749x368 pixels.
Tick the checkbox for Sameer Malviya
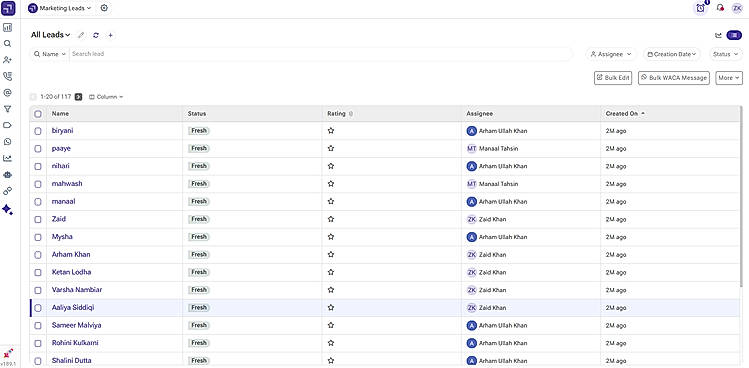coord(38,325)
